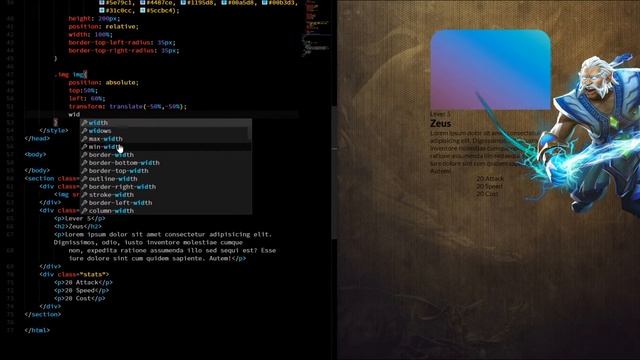The height and width of the screenshot is (360, 640).
Task: Choose 'border-left-width' suggestion
Action: click(165, 203)
